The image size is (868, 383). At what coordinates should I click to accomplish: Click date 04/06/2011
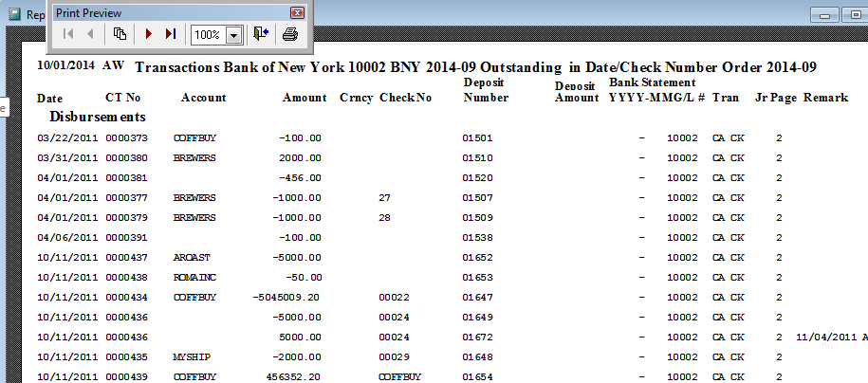67,237
